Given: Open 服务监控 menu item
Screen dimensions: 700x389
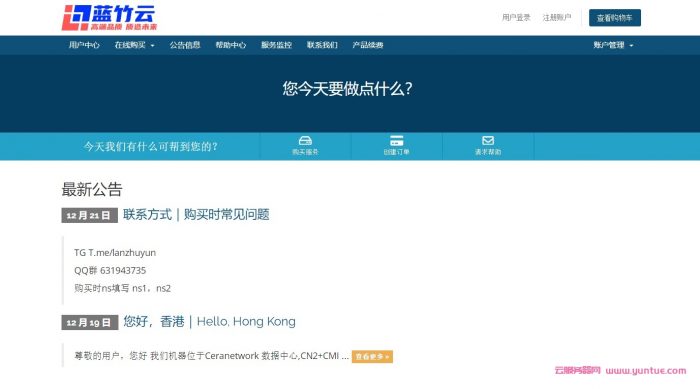Looking at the screenshot, I should click(x=276, y=45).
